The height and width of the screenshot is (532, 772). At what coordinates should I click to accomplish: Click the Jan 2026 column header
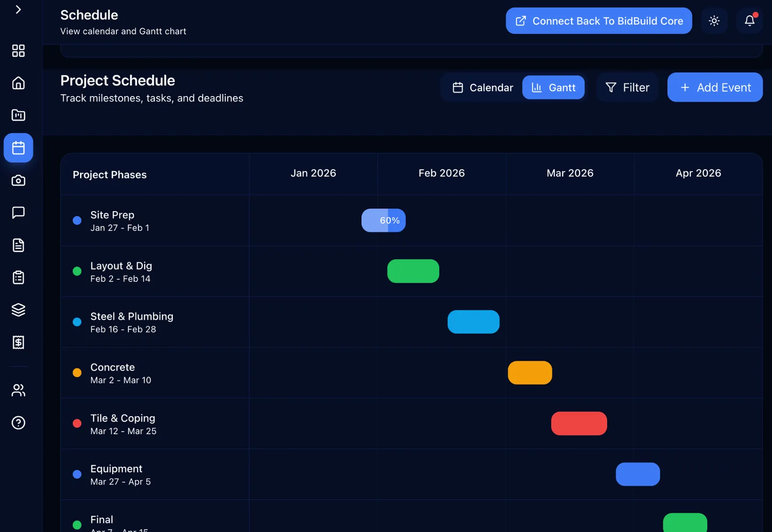(x=313, y=173)
